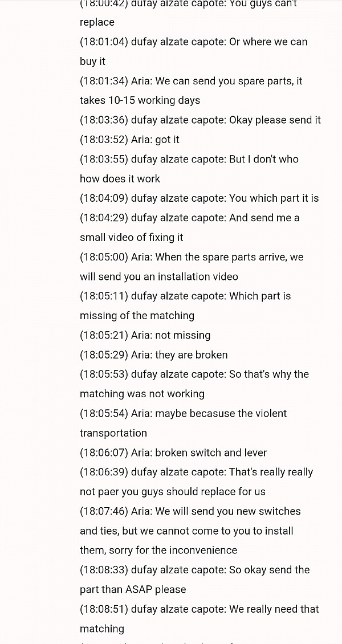342x644 pixels.
Task: Click the "send the part than ASAP please" message
Action: coord(194,580)
